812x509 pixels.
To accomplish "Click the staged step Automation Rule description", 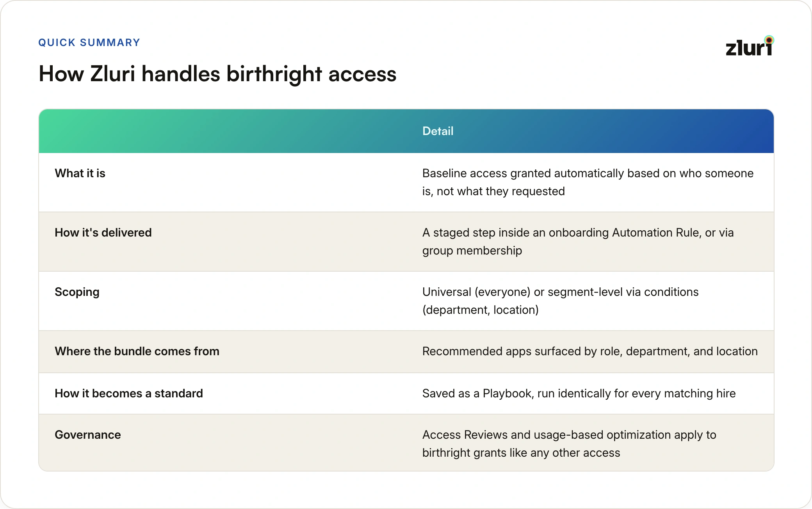I will click(x=578, y=242).
